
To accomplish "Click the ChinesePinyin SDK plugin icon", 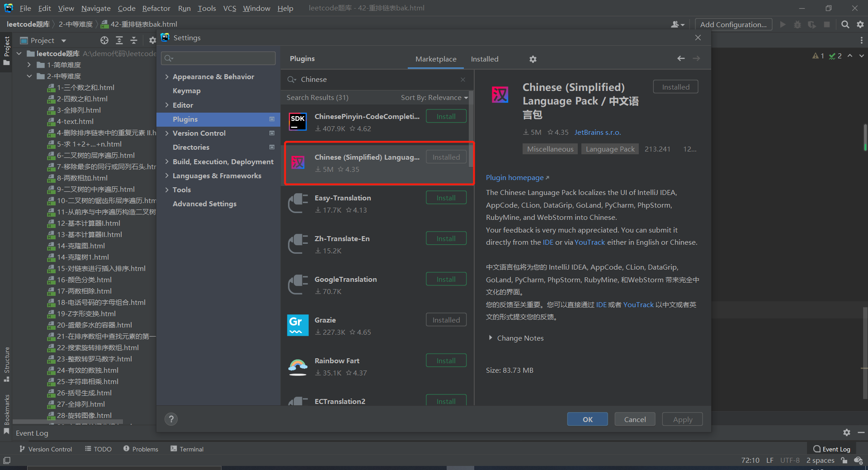I will click(298, 122).
